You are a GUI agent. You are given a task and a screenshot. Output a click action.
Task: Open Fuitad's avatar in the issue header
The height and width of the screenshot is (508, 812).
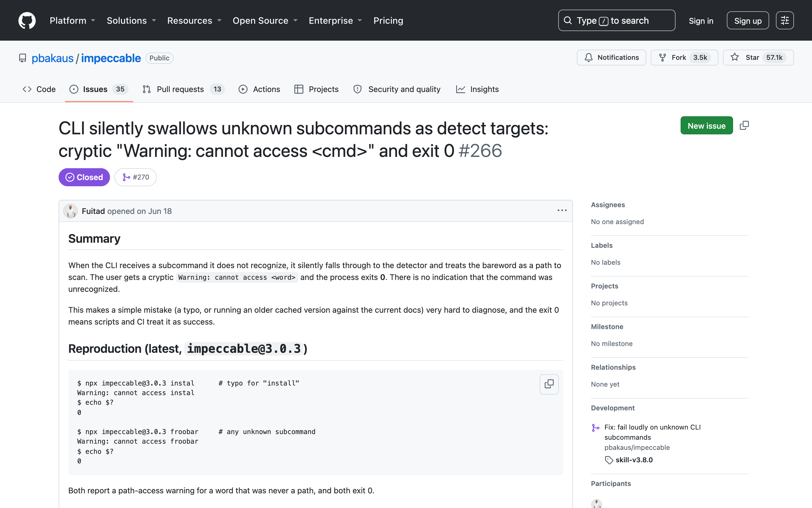(70, 211)
